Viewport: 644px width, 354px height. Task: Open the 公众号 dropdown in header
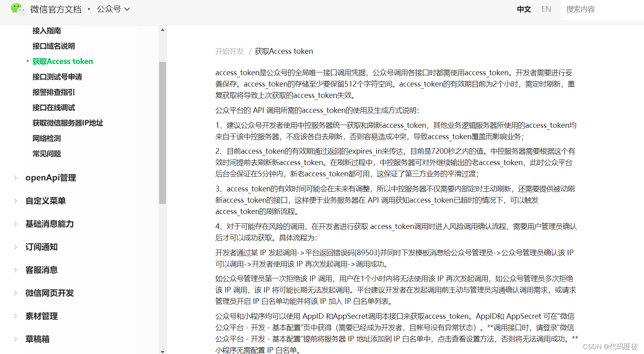113,9
